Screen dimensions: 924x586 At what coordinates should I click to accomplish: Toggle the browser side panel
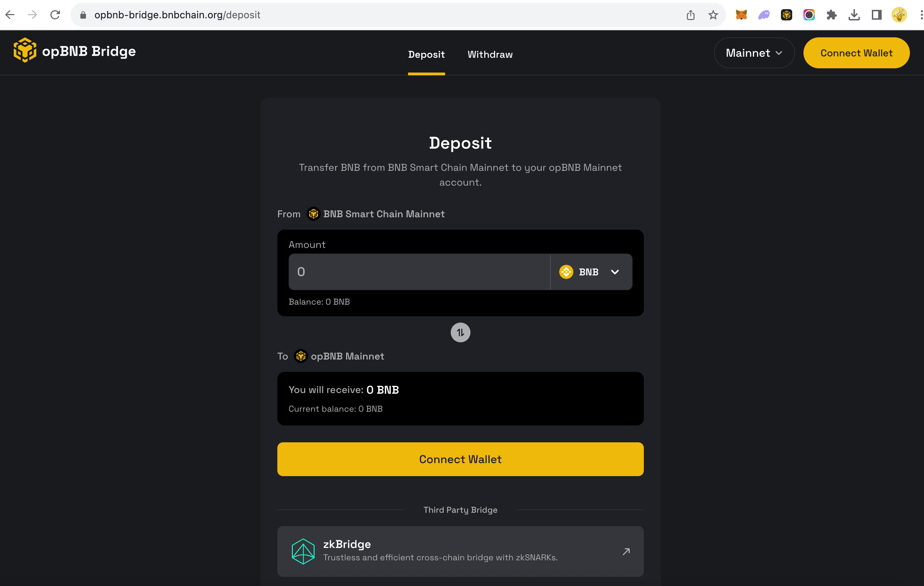pos(876,15)
